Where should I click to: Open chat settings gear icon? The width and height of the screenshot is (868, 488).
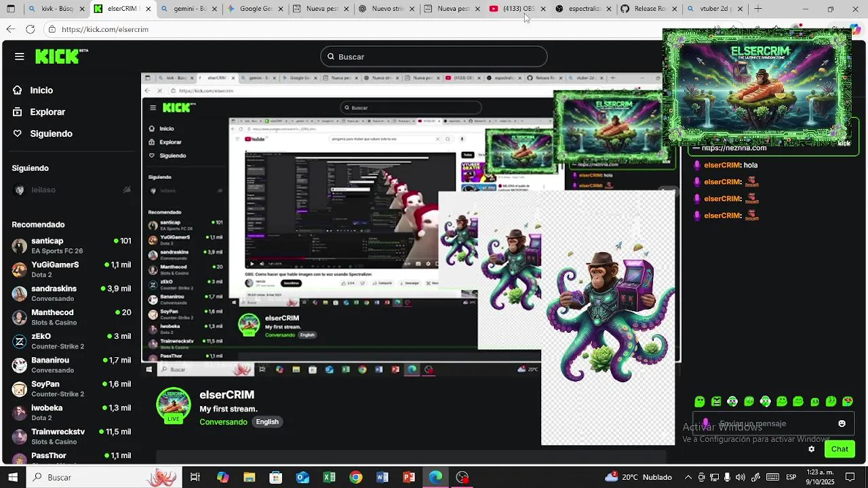pos(811,449)
